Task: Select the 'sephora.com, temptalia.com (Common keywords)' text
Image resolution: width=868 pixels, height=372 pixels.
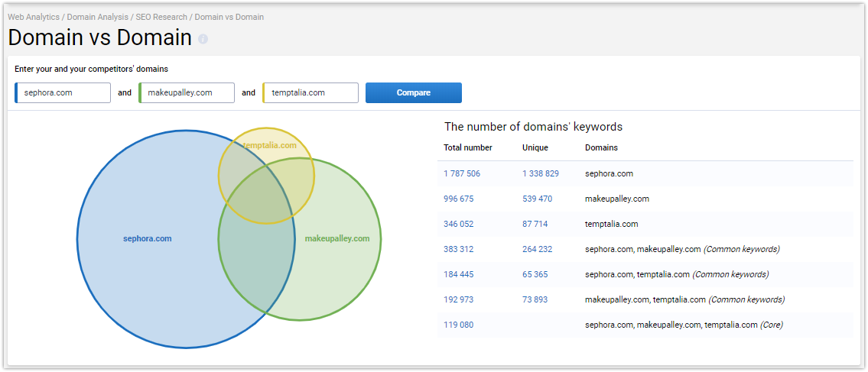Action: point(677,275)
